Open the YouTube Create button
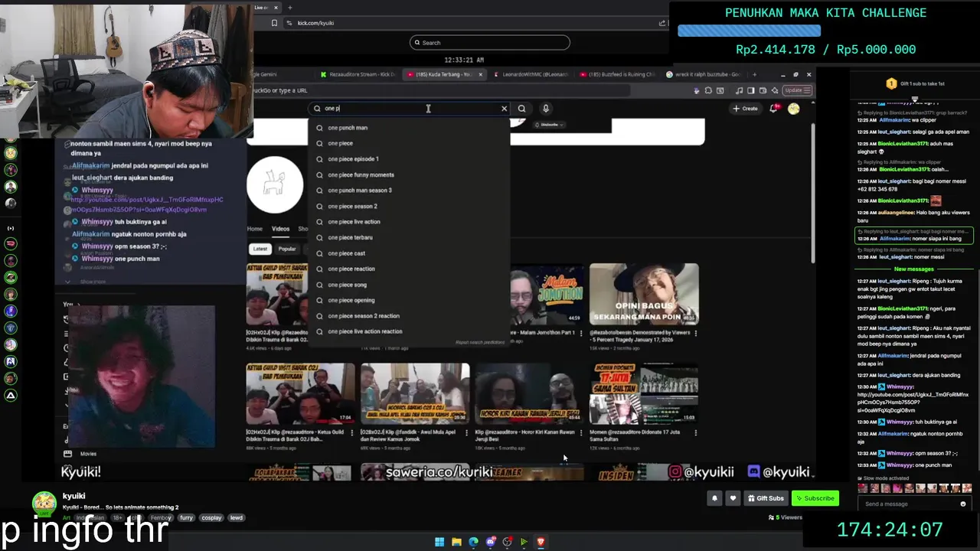Viewport: 980px width, 551px height. pyautogui.click(x=745, y=109)
